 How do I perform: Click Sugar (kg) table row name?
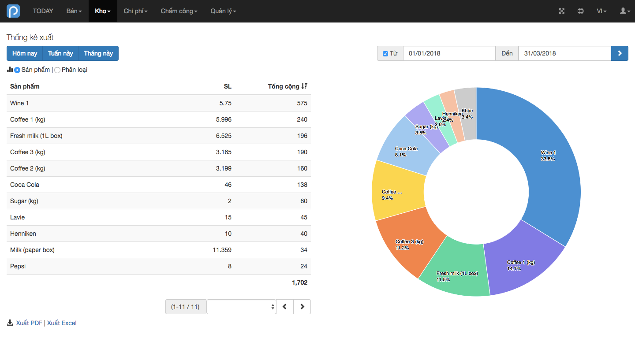(x=24, y=201)
